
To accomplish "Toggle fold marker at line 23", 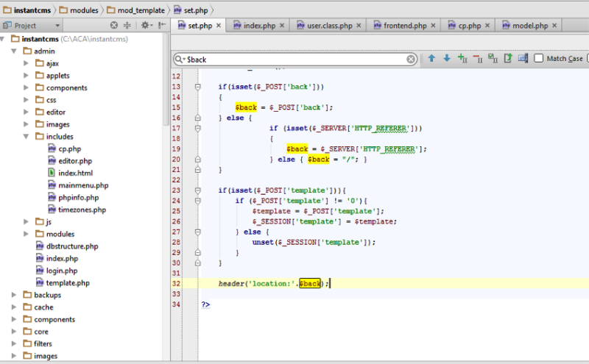I will tap(197, 190).
